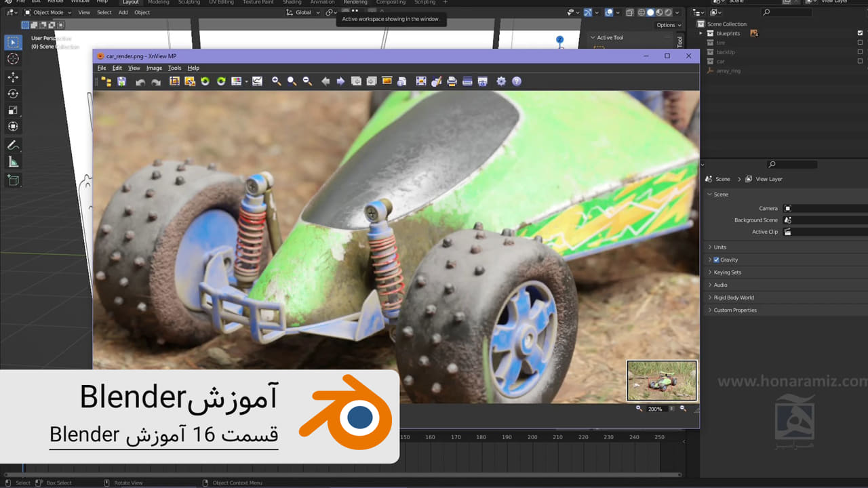Image resolution: width=868 pixels, height=488 pixels.
Task: Click the Save icon in XnView toolbar
Action: (x=121, y=81)
